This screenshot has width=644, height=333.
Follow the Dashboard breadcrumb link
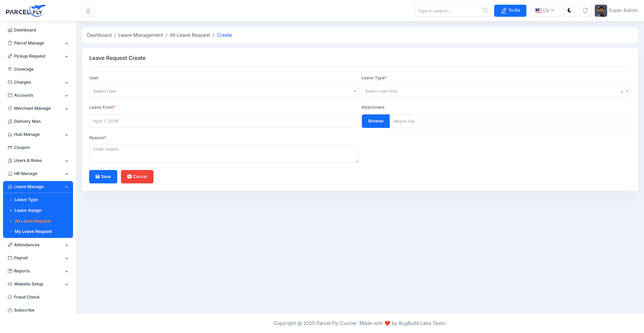99,35
